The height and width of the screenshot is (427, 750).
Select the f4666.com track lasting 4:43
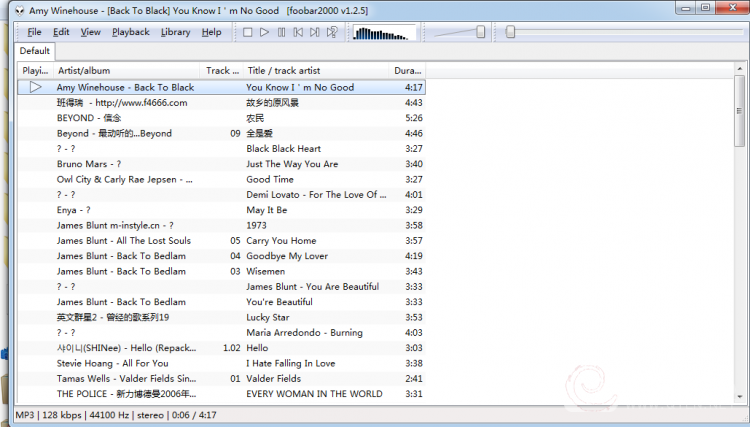221,102
